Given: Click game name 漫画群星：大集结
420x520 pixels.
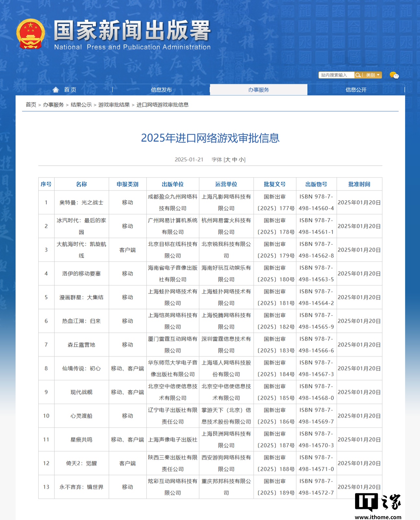Looking at the screenshot, I should tap(81, 297).
